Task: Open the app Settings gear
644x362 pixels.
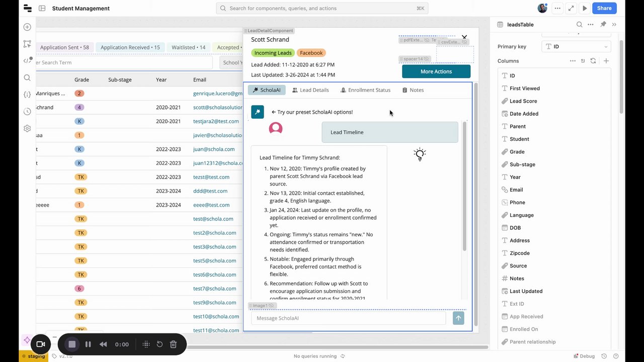Action: [27, 128]
